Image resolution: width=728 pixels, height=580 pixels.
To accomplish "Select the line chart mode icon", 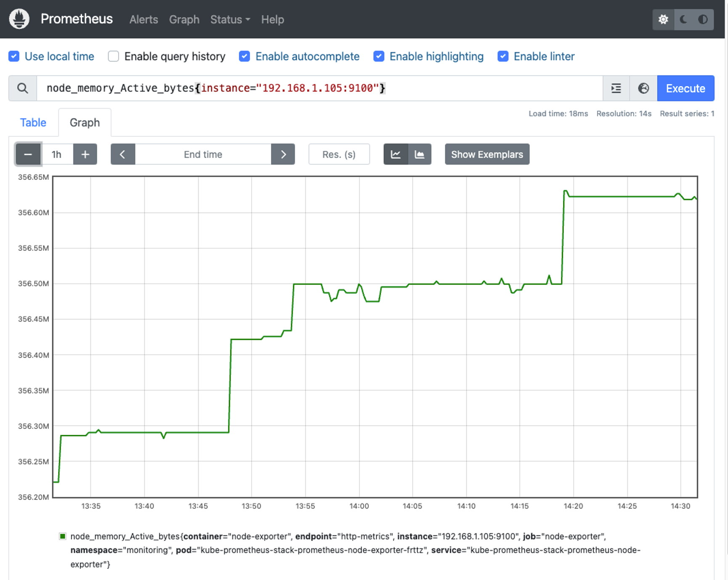I will coord(396,154).
